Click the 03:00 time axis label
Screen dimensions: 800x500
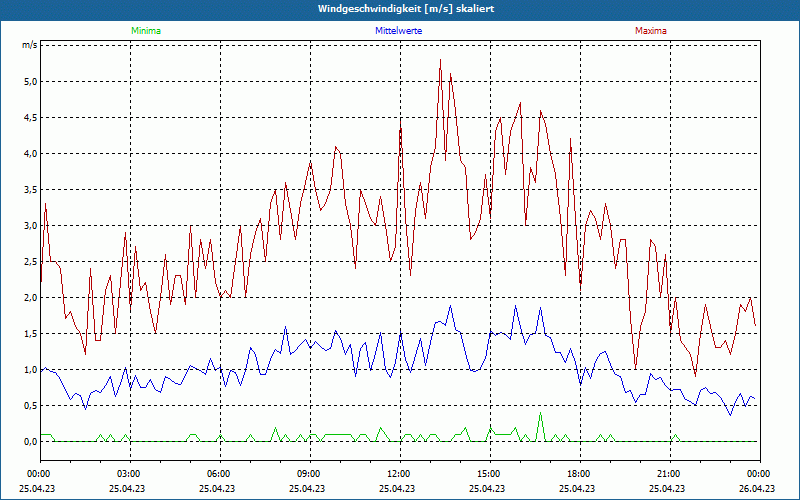pyautogui.click(x=131, y=474)
